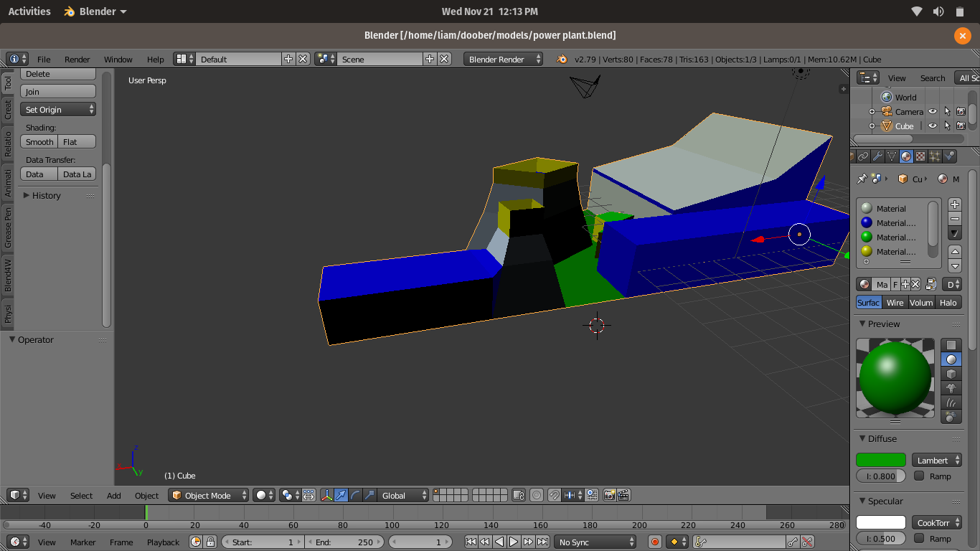The height and width of the screenshot is (551, 980).
Task: Click the add material slot plus icon
Action: (x=955, y=204)
